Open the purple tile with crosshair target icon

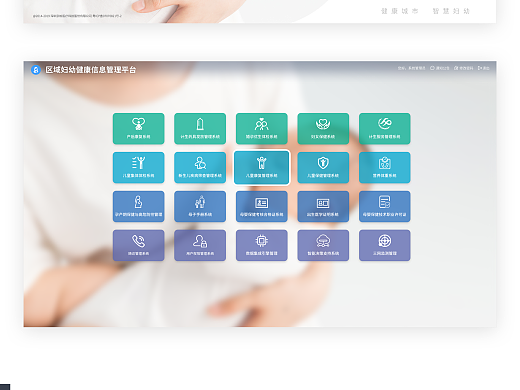coord(385,245)
